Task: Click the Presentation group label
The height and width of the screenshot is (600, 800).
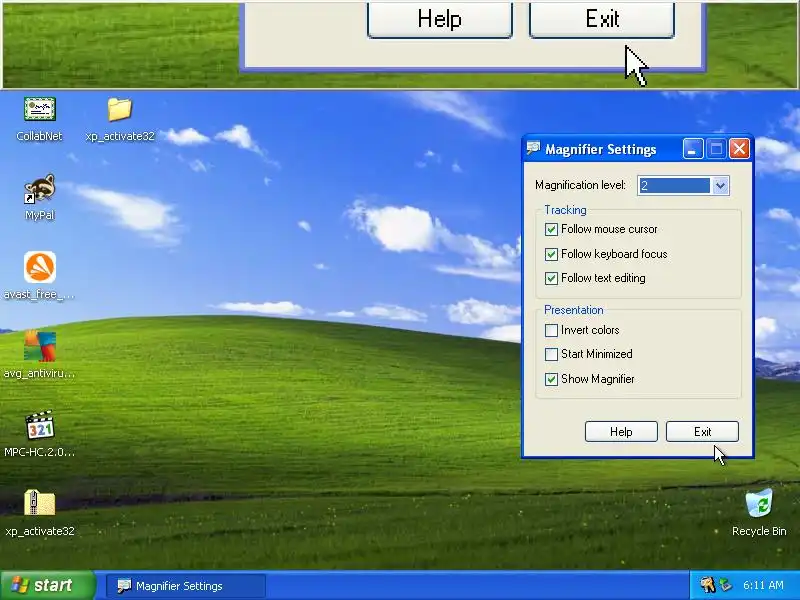Action: tap(573, 310)
